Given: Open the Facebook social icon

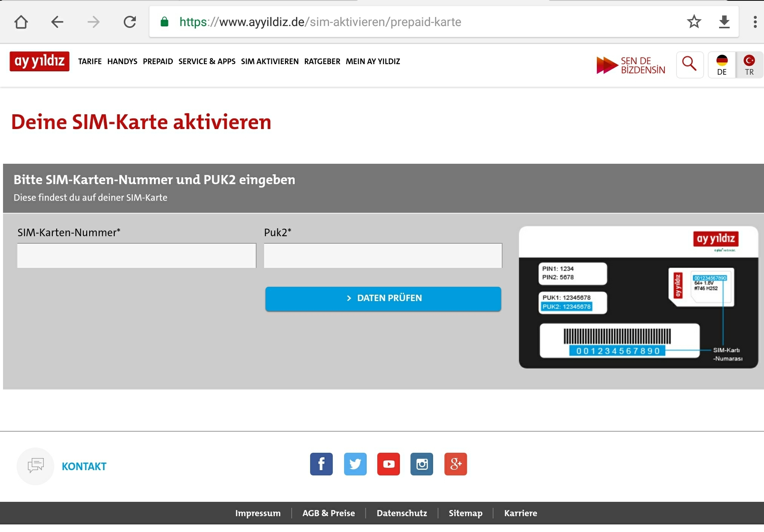Looking at the screenshot, I should (321, 464).
